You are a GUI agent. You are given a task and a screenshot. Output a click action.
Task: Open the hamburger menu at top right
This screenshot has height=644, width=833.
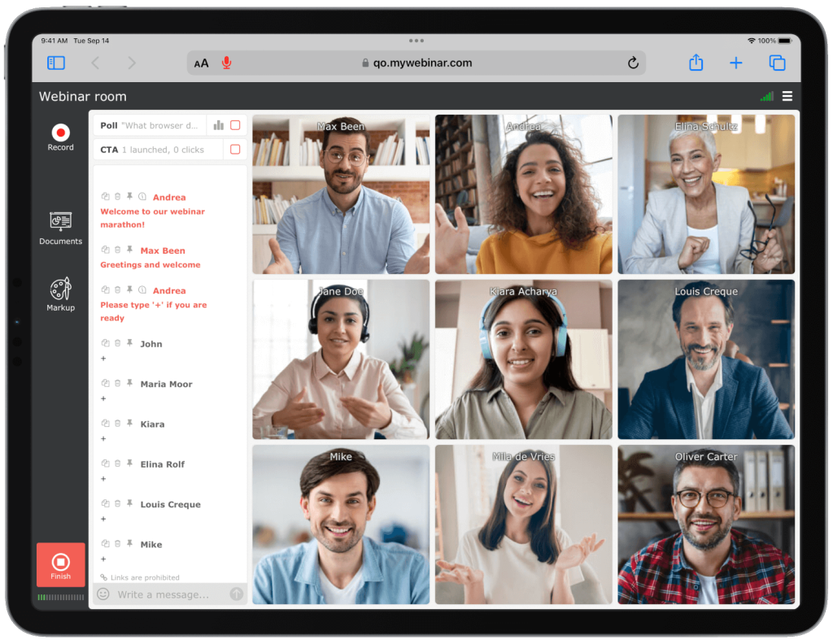pos(787,95)
